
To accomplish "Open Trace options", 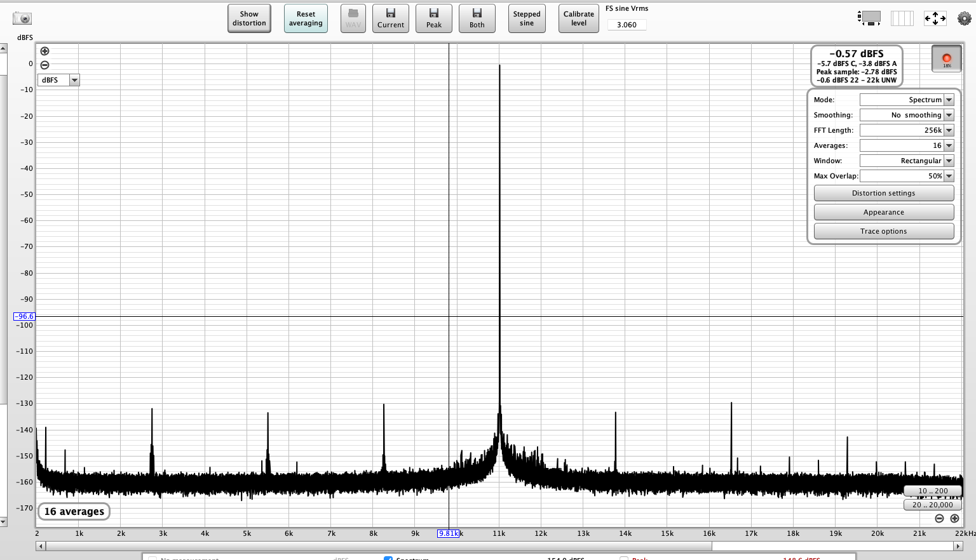I will 884,231.
